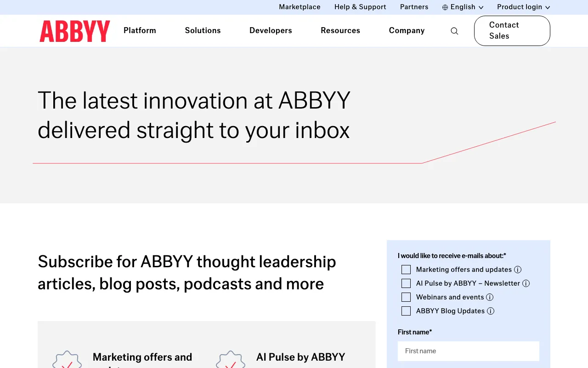Open the Developers menu
This screenshot has width=588, height=368.
[271, 30]
